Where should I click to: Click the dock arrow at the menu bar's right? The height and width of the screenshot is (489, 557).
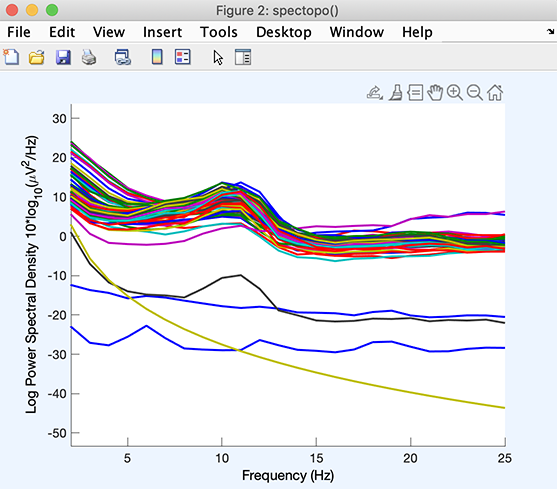(551, 32)
